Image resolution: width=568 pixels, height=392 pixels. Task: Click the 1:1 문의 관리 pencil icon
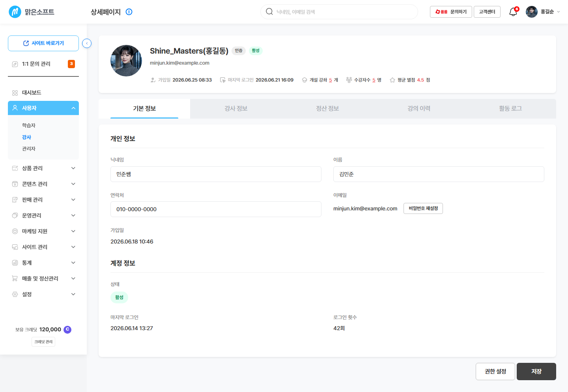(15, 64)
